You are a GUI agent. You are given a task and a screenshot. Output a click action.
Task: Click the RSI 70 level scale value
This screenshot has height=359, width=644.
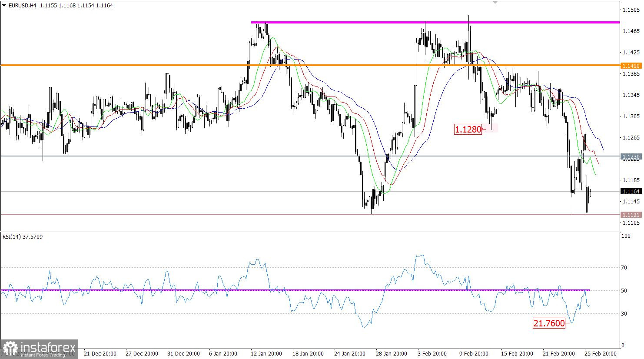pyautogui.click(x=624, y=268)
